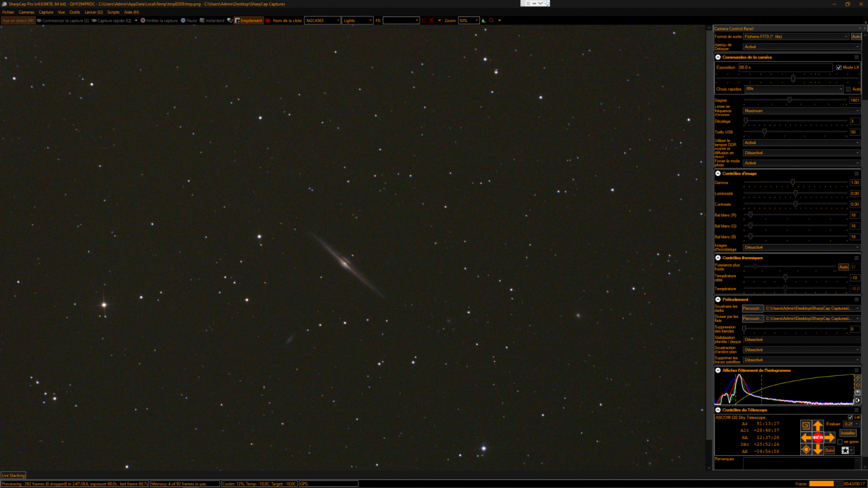This screenshot has height=488, width=868.
Task: Open the Utiliser le tampon DDR dropdown
Action: 801,143
